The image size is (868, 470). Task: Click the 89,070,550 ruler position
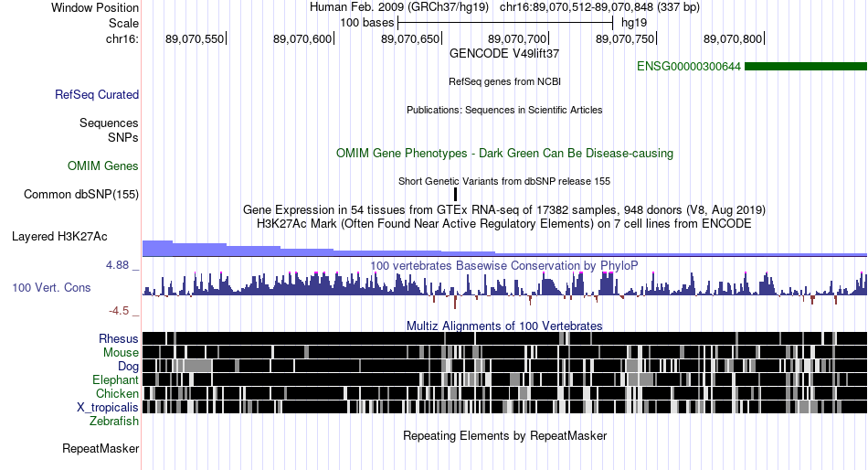point(195,38)
